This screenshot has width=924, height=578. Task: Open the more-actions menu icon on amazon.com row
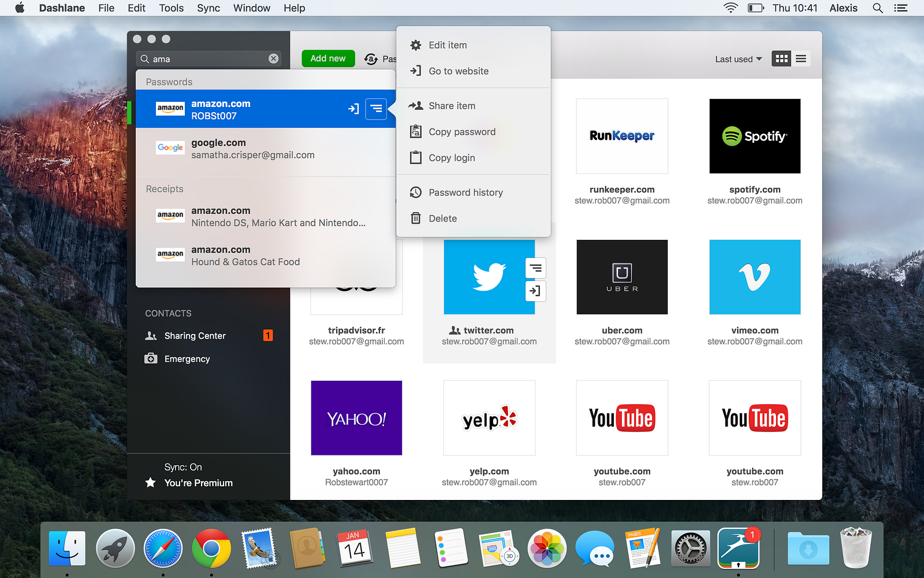pos(376,109)
